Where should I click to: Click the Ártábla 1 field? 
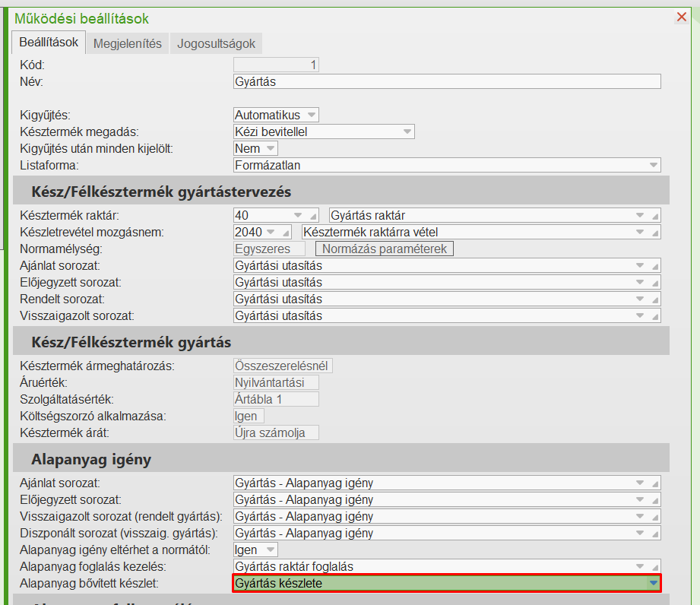276,399
